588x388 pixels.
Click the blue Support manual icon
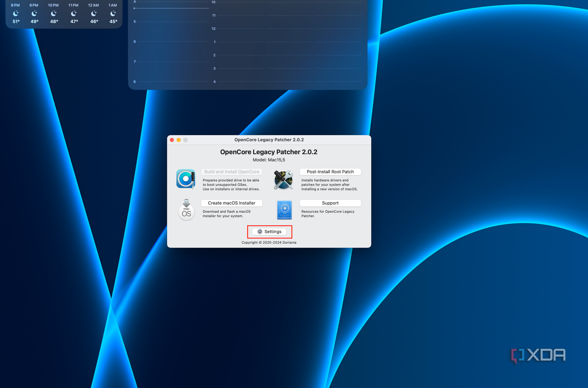point(284,210)
